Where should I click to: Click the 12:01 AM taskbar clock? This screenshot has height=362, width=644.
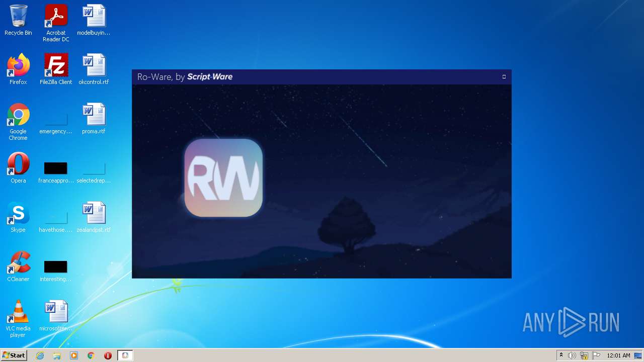coord(618,355)
